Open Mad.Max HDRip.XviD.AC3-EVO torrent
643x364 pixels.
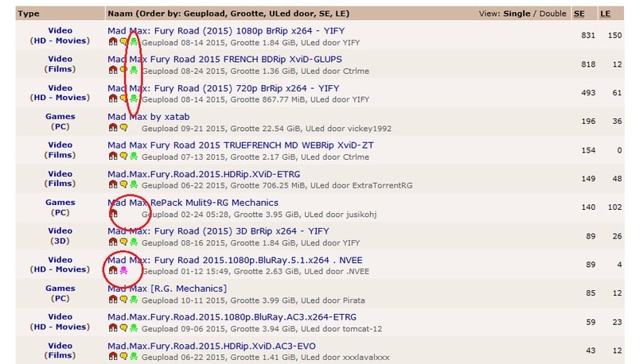[212, 346]
